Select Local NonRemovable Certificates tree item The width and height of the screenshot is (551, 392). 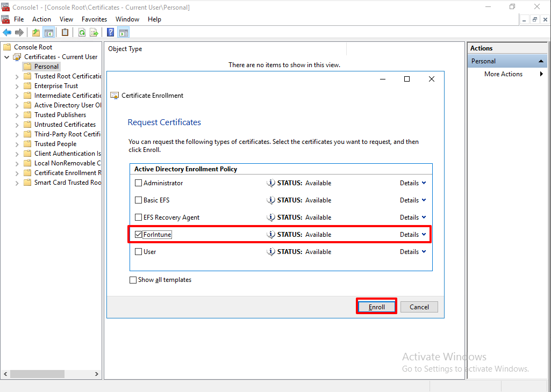click(68, 163)
